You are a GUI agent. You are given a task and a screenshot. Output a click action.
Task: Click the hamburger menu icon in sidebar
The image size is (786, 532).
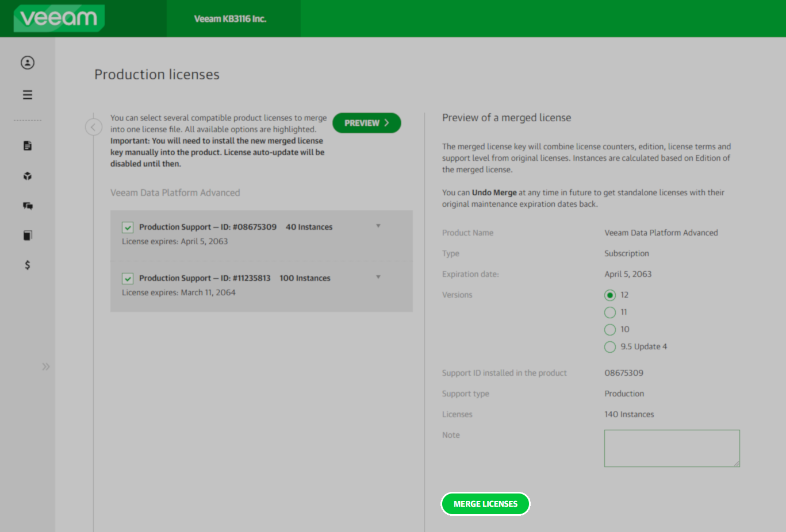[27, 94]
